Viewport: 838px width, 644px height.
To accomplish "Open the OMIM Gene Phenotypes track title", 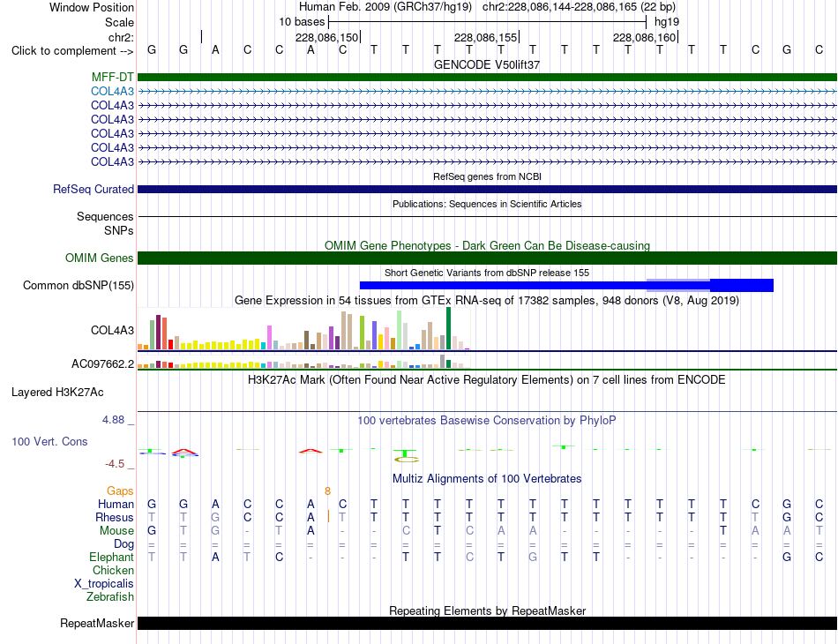I will [487, 246].
